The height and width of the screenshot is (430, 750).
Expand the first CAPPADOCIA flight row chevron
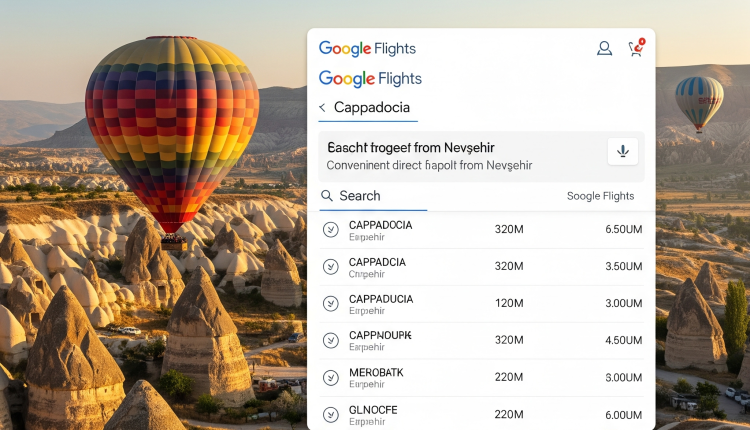[330, 230]
